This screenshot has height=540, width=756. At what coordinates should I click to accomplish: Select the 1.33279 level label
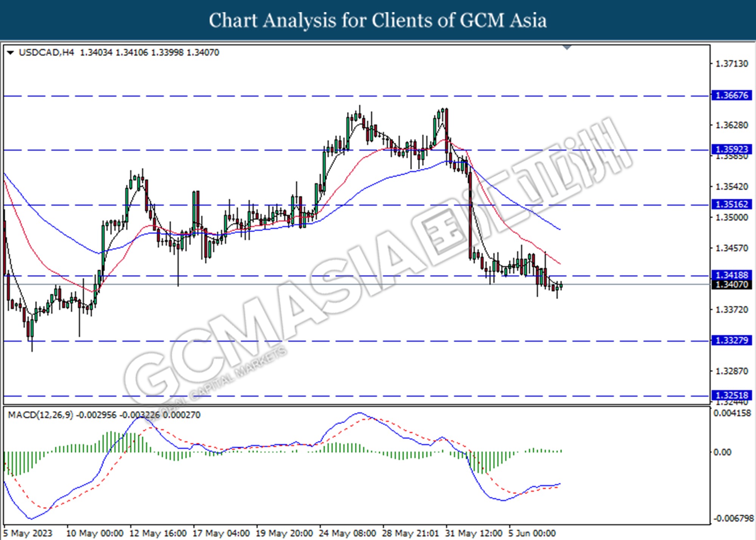(x=732, y=340)
